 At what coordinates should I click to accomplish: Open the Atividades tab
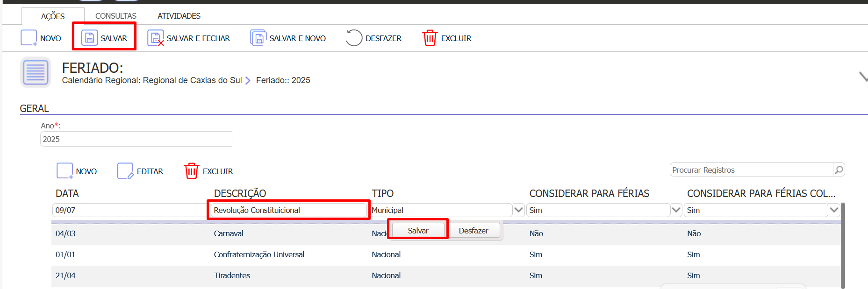[x=179, y=16]
